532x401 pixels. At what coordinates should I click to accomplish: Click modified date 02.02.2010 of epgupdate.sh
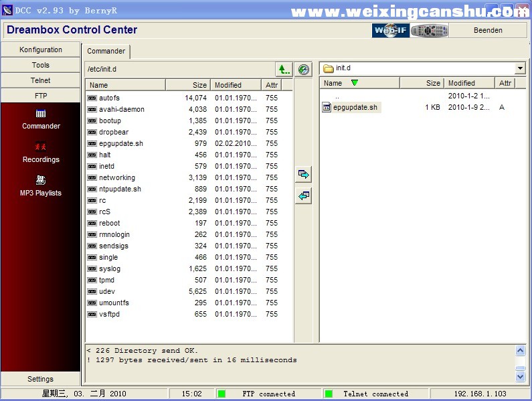pyautogui.click(x=236, y=143)
